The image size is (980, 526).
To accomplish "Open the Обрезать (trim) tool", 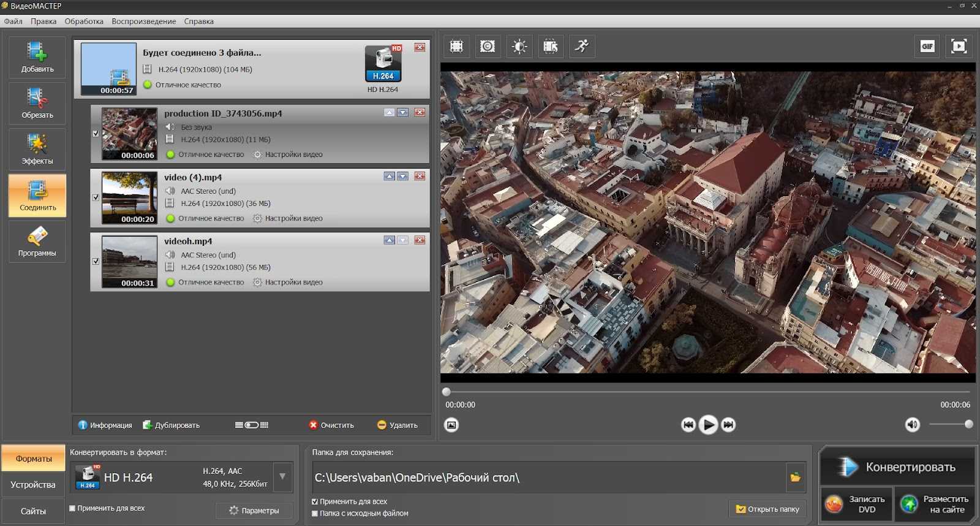I will (x=37, y=103).
